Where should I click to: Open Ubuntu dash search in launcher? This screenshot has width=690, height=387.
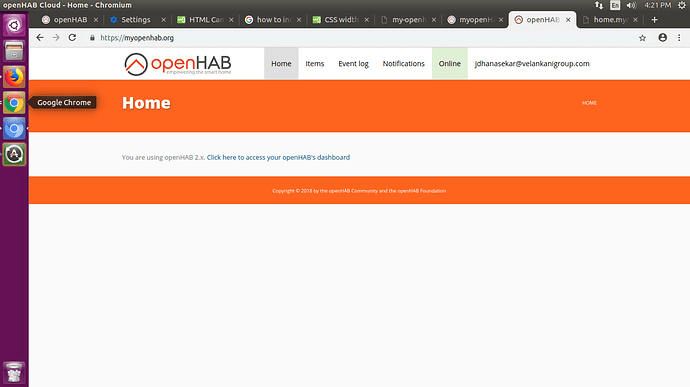point(14,26)
